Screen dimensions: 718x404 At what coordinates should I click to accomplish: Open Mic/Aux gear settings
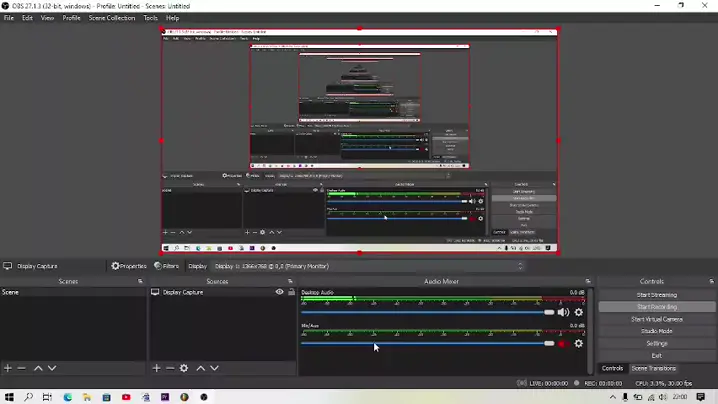(578, 343)
